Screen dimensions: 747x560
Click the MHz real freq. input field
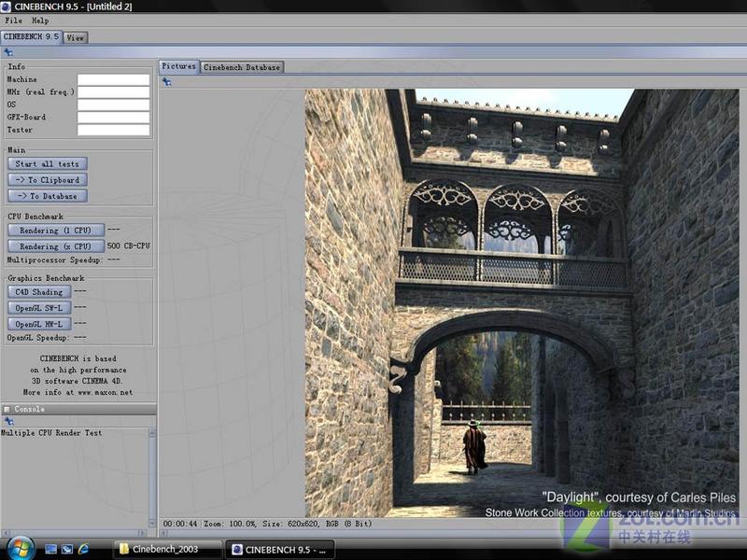tap(113, 91)
